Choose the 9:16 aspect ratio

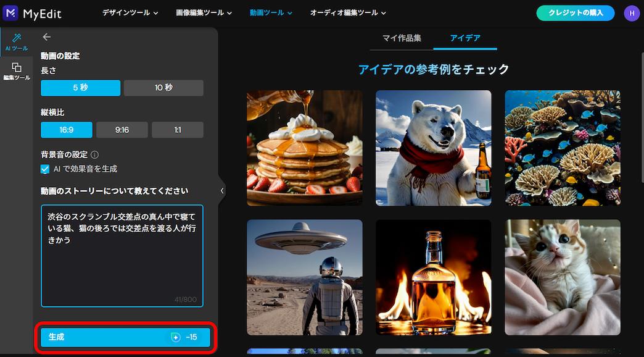[x=122, y=130]
